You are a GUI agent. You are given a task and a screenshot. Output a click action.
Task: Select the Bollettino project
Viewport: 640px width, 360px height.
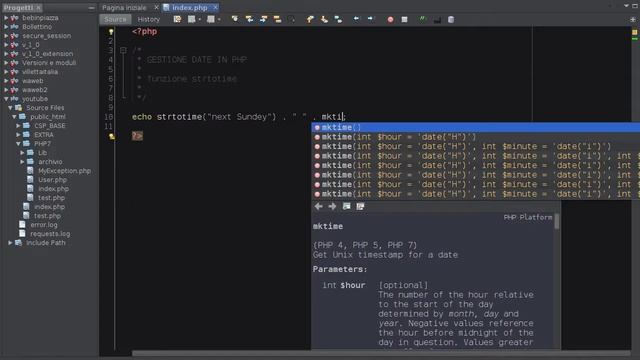[x=37, y=27]
